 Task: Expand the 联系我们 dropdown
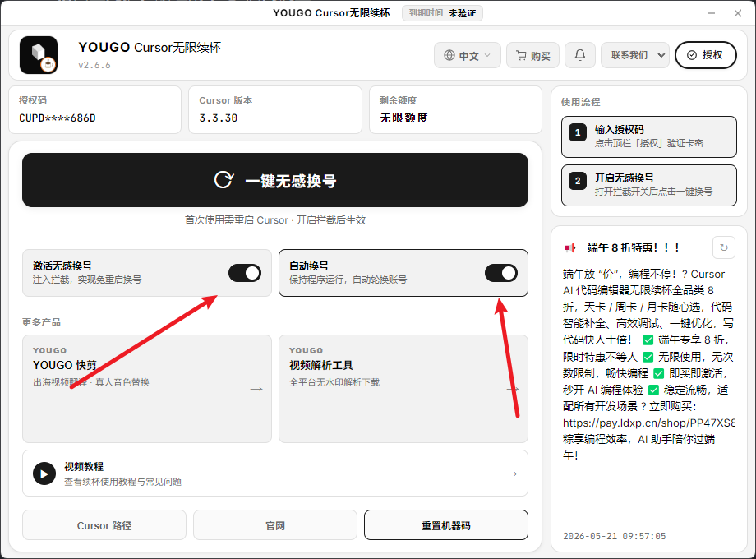tap(635, 55)
